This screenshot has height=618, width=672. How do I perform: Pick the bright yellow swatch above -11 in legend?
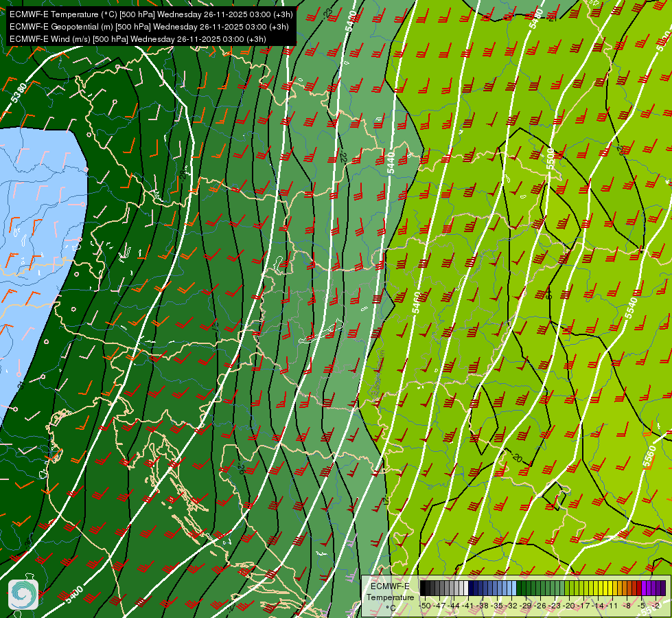tap(610, 588)
